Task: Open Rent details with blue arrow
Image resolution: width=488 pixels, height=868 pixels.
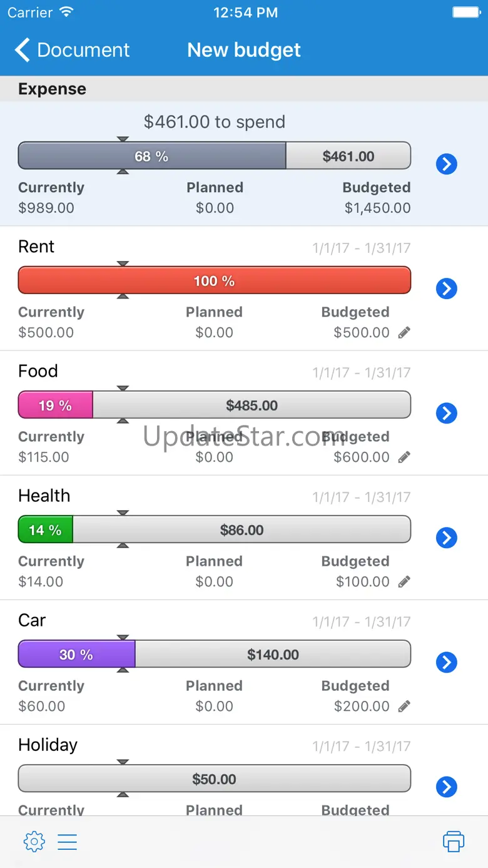Action: [x=446, y=288]
